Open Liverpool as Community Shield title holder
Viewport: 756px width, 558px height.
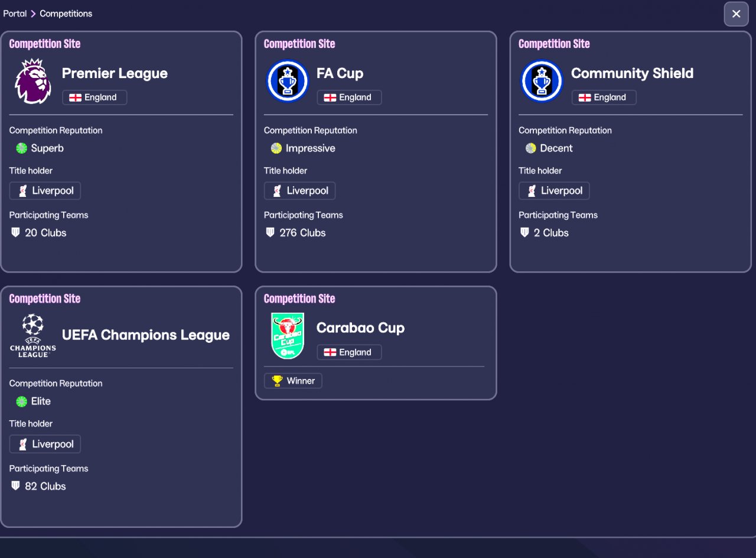click(554, 191)
